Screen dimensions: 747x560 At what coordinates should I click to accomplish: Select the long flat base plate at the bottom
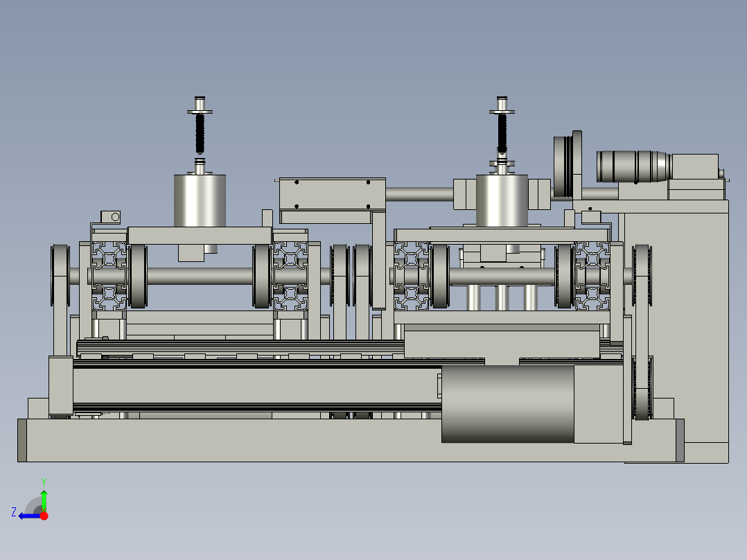pos(351,440)
